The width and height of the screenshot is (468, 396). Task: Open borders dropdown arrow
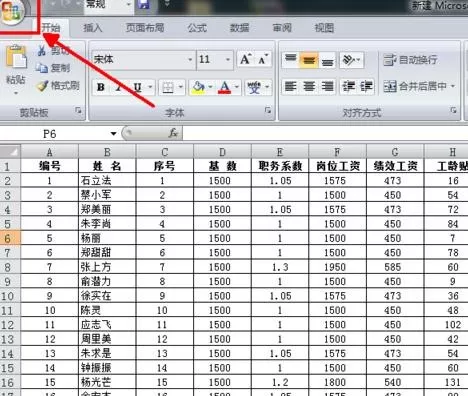(x=181, y=87)
